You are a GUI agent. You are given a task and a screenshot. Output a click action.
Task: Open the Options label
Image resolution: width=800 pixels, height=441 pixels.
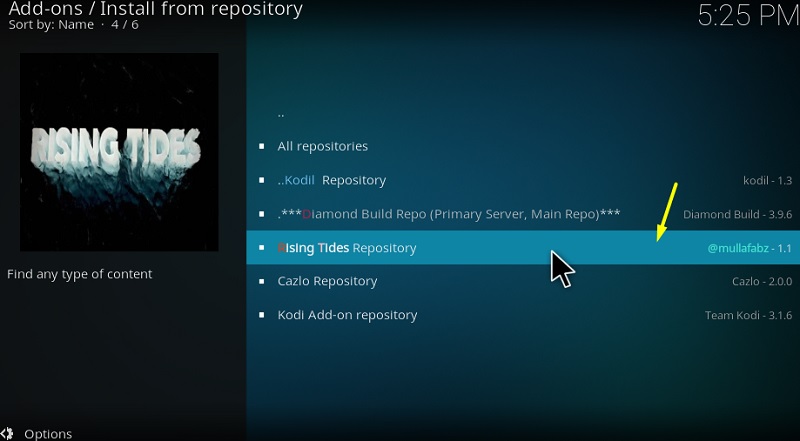pyautogui.click(x=48, y=434)
